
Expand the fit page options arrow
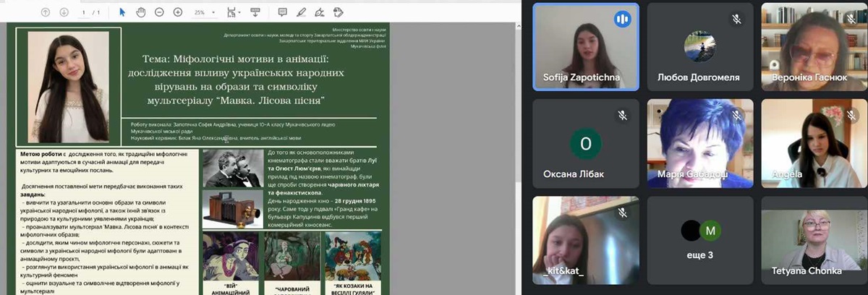click(x=240, y=13)
